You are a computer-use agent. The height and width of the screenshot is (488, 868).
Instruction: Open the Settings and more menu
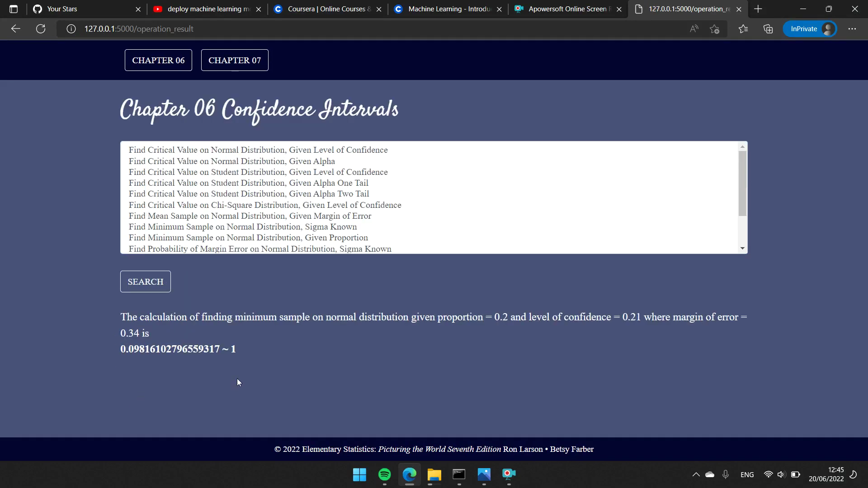(x=853, y=28)
